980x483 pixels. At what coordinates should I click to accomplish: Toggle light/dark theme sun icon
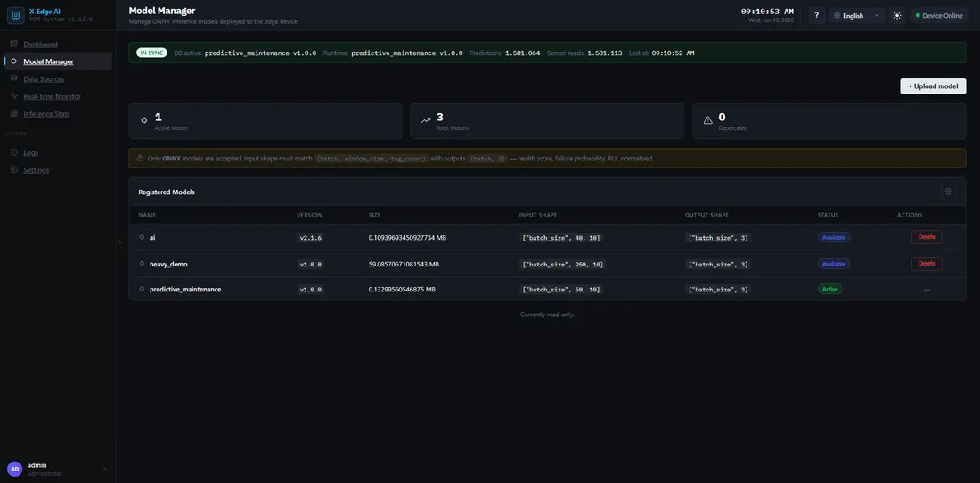point(897,16)
